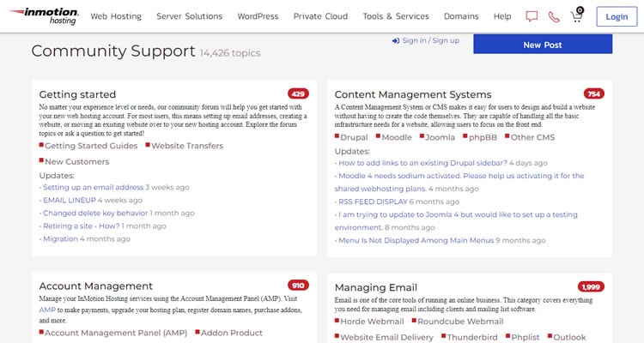Click the Login button
The image size is (644, 343).
pyautogui.click(x=617, y=17)
